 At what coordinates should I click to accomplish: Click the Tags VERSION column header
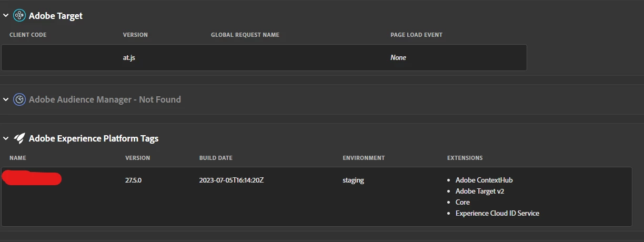click(137, 158)
